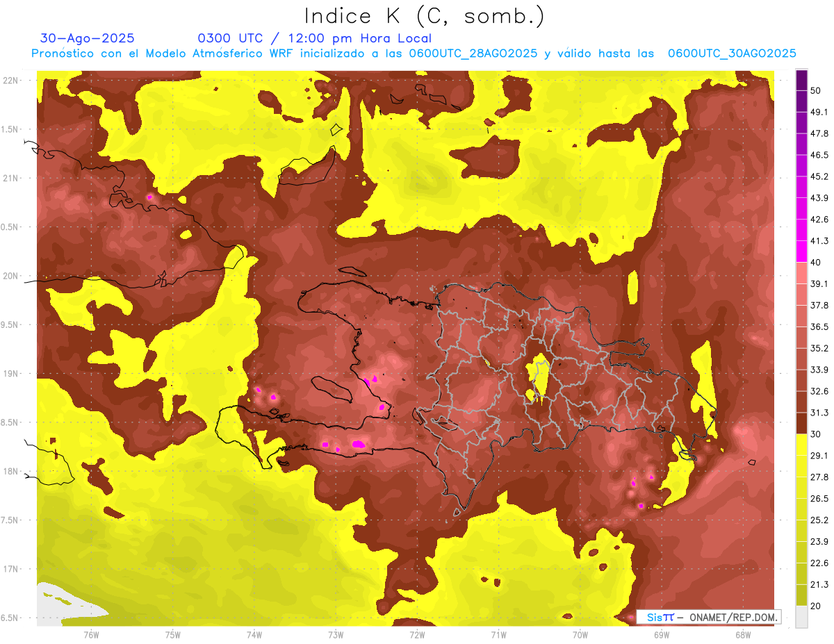Click the legend value '22.6'
The width and height of the screenshot is (834, 644).
(819, 563)
